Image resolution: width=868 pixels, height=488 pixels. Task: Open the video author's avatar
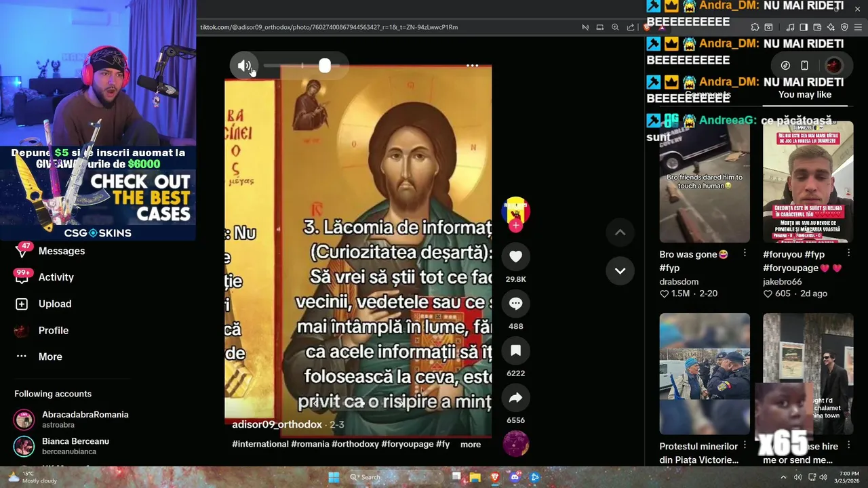[x=515, y=210]
